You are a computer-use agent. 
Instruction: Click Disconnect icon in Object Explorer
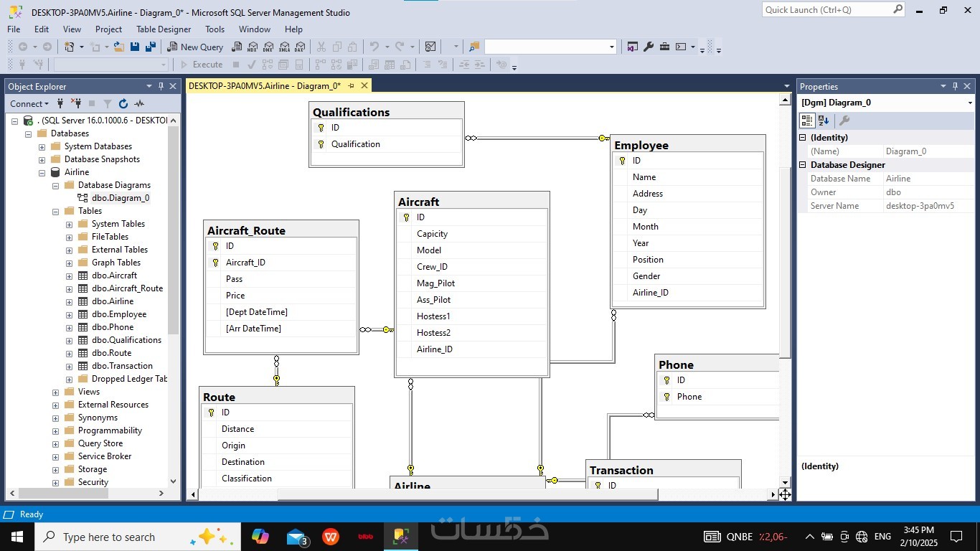[x=75, y=103]
